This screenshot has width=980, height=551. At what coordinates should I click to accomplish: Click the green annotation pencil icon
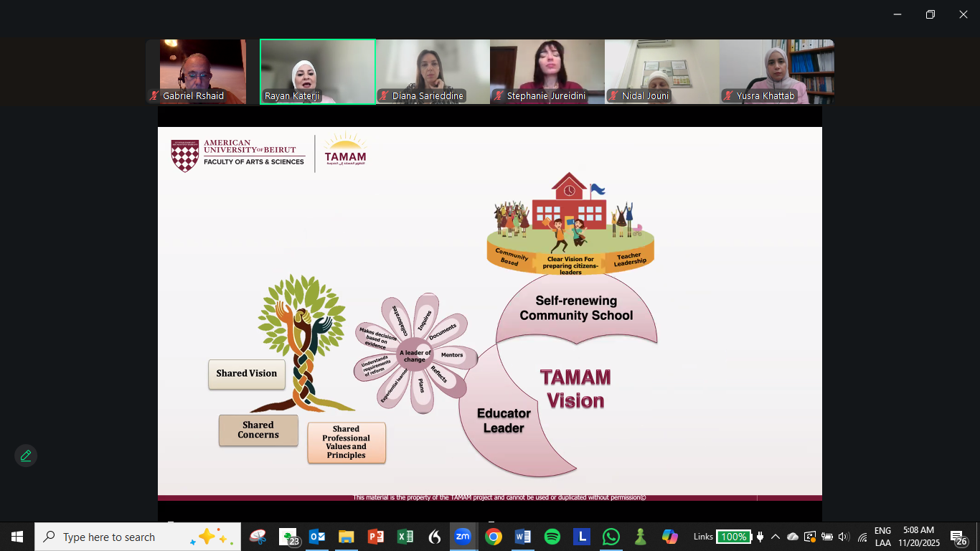[x=26, y=456]
